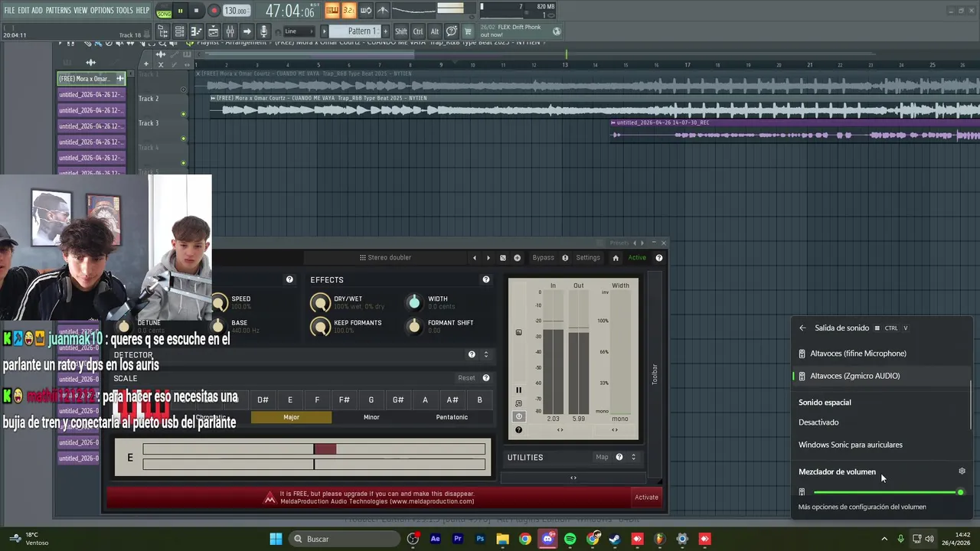Toggle the Active button in plugin

click(x=637, y=258)
